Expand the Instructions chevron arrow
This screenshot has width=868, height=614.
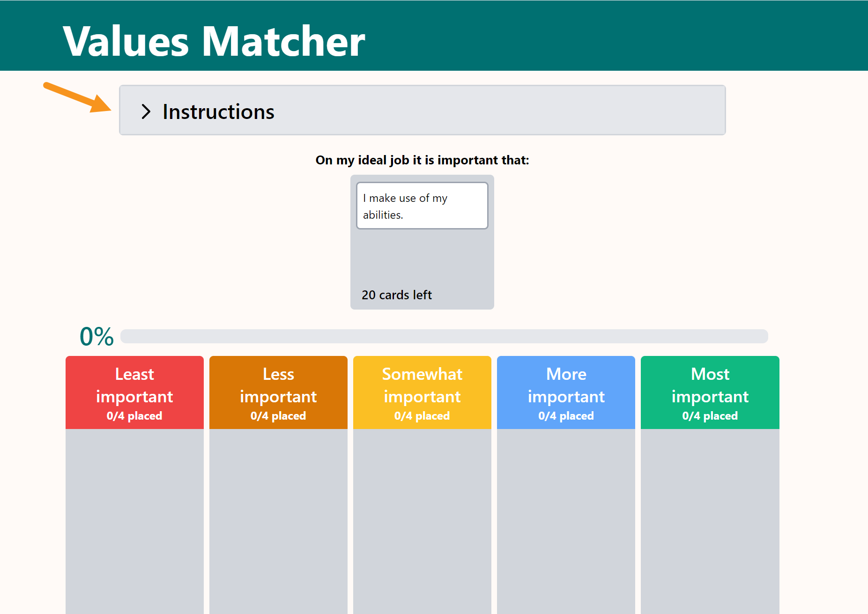pos(146,111)
